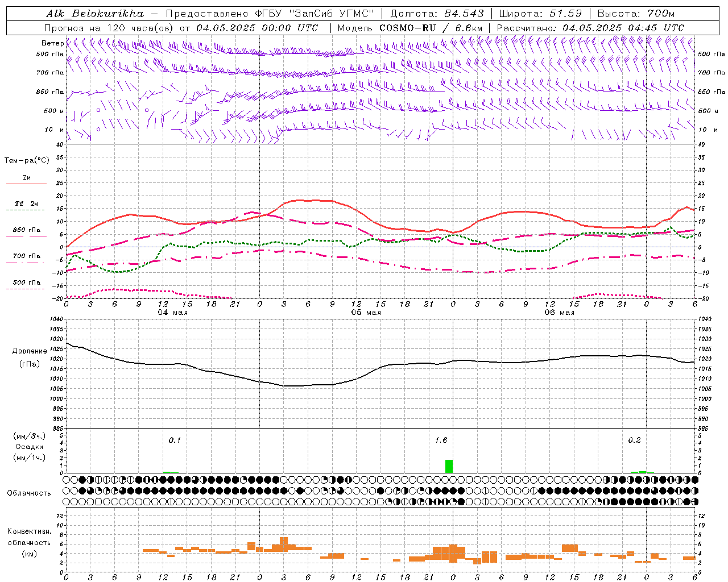This screenshot has height=582, width=728.
Task: Click the '(гПа)' unit under Давление
Action: (x=30, y=364)
